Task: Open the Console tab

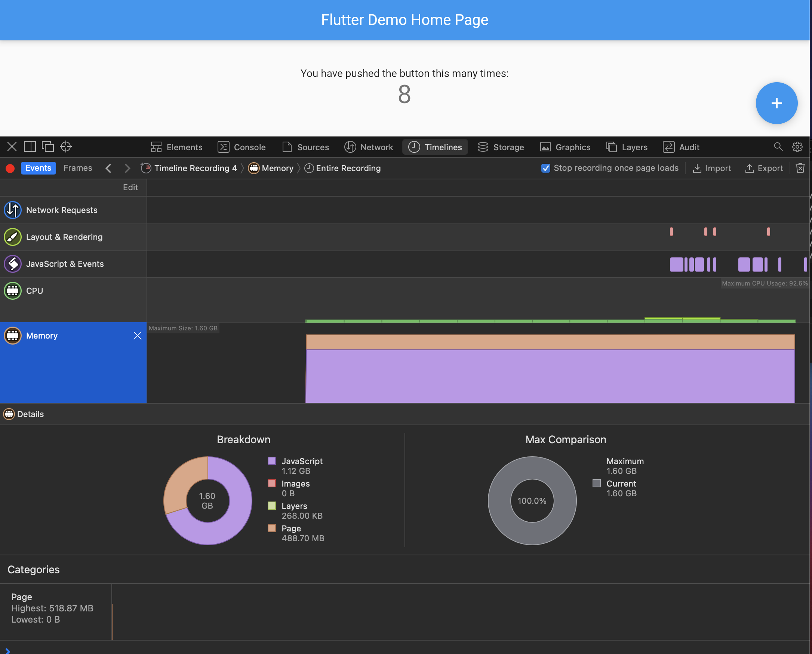Action: click(242, 147)
